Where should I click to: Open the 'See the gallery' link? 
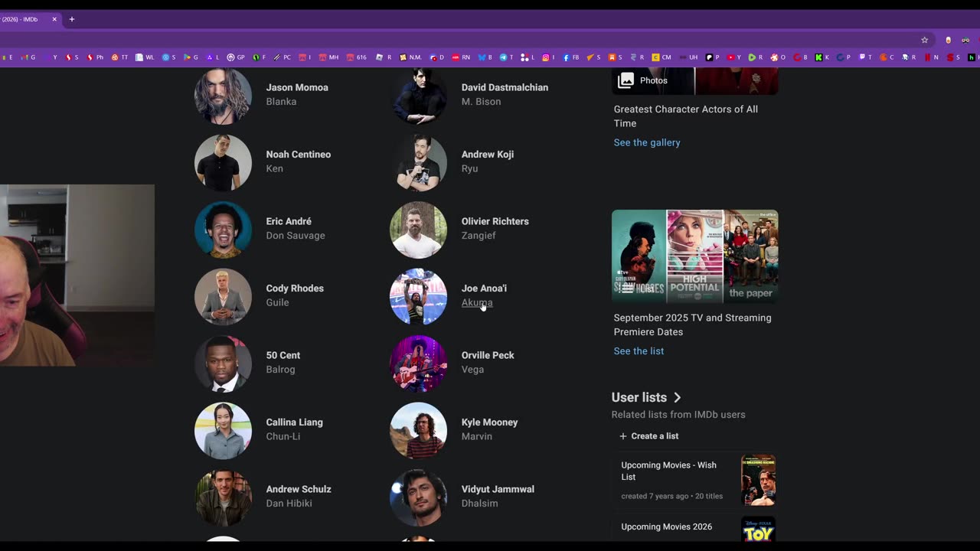point(647,142)
